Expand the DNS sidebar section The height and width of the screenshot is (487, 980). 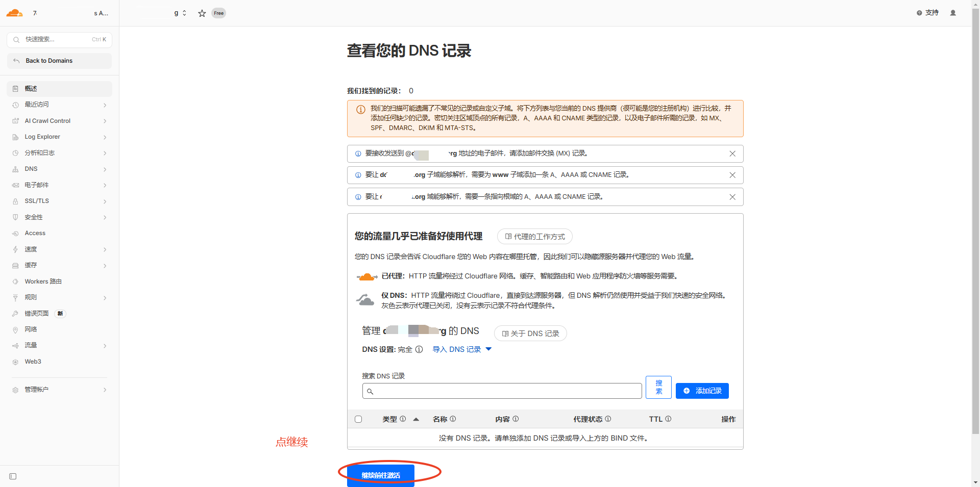60,169
